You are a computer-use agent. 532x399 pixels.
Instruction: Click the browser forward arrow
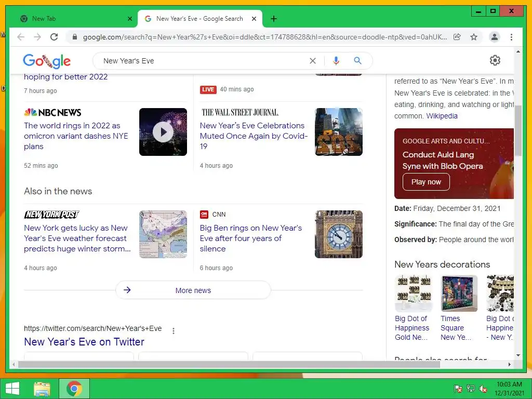pos(37,37)
